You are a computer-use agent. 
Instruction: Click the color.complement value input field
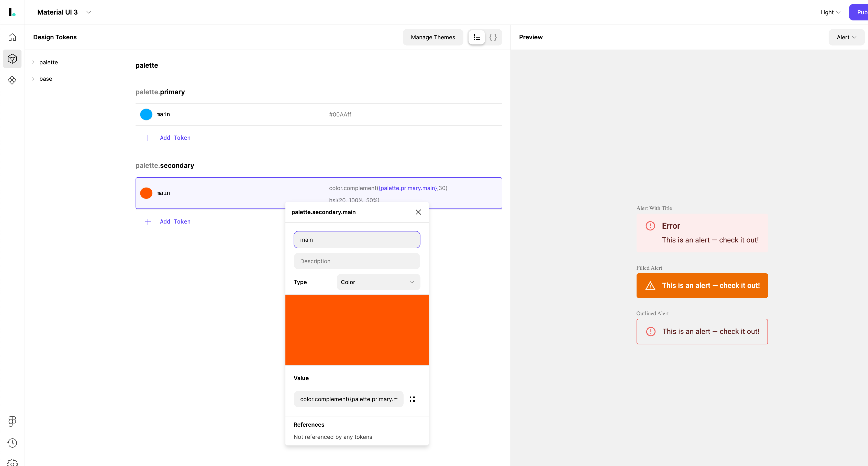[349, 399]
